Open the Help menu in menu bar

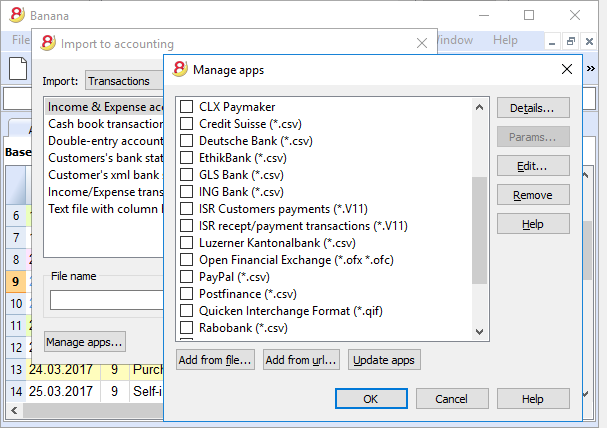[505, 40]
